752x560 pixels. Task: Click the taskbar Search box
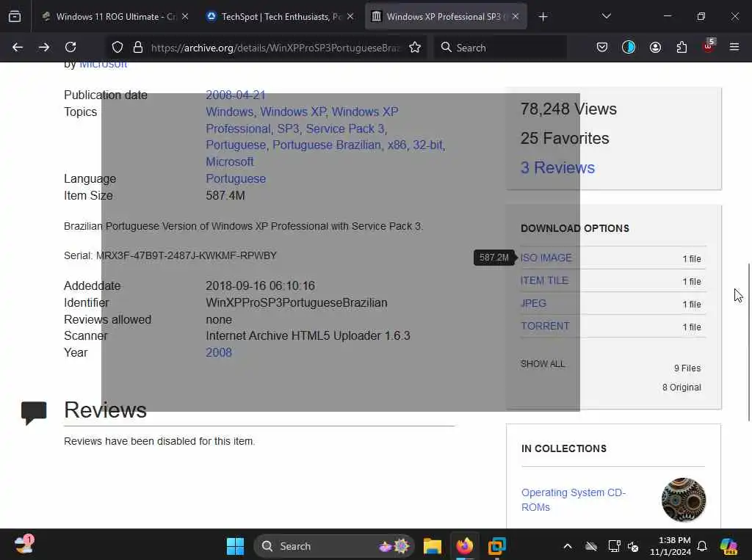coord(334,546)
